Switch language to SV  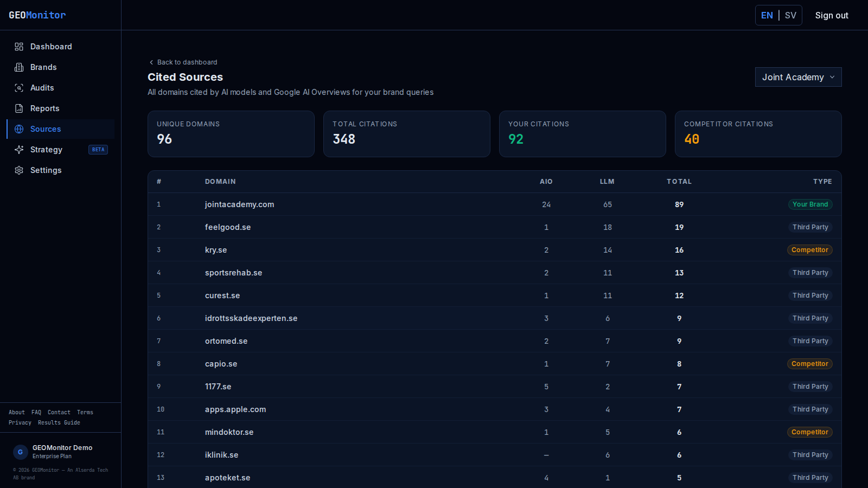tap(790, 15)
